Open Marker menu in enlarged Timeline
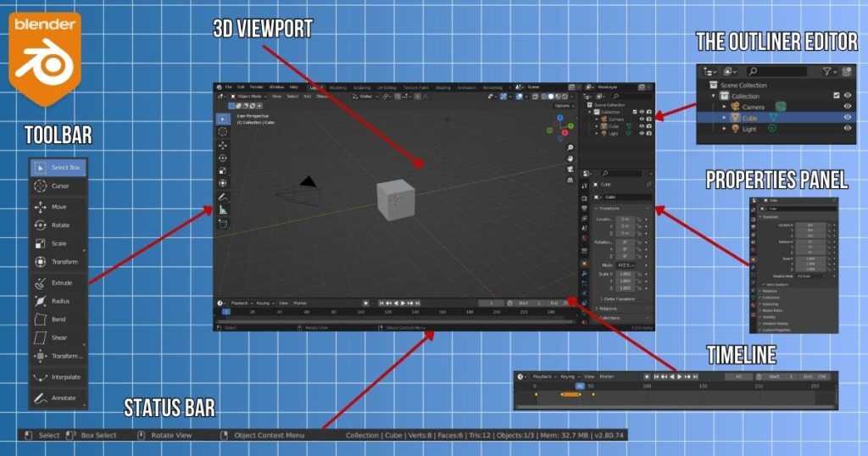Image resolution: width=868 pixels, height=456 pixels. click(x=607, y=376)
